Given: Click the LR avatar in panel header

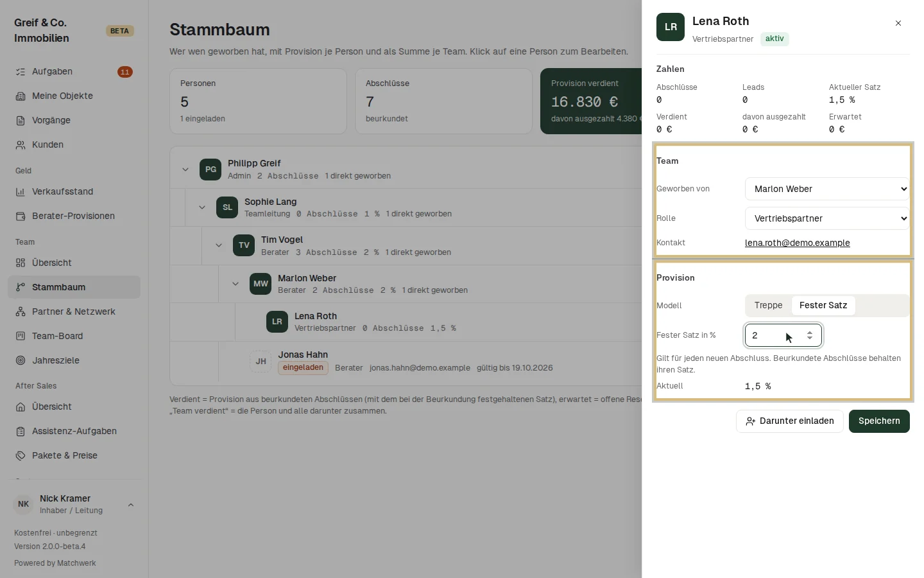Looking at the screenshot, I should tap(671, 27).
